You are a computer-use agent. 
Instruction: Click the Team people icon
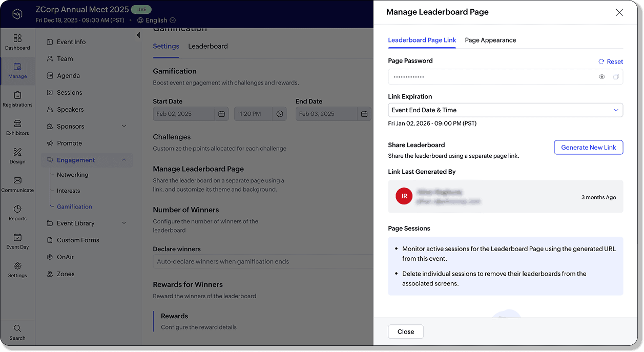[50, 59]
